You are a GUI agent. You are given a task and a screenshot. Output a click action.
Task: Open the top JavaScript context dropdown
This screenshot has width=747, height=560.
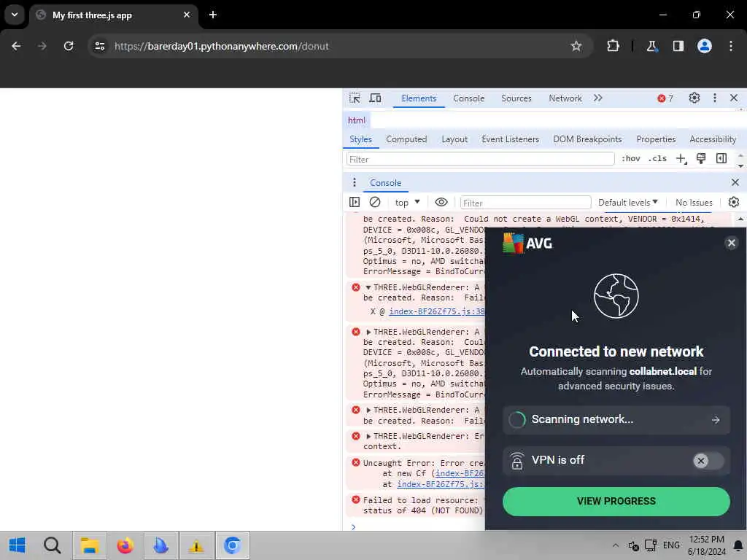pos(407,203)
